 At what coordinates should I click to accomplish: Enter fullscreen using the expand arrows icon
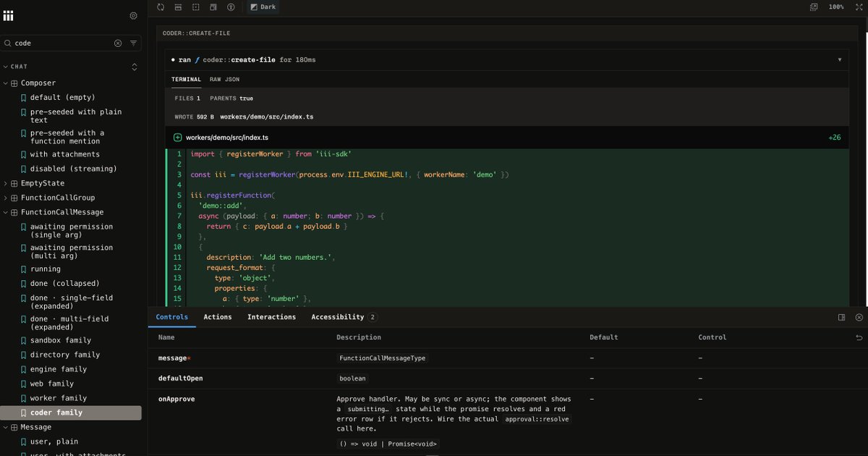pyautogui.click(x=859, y=7)
